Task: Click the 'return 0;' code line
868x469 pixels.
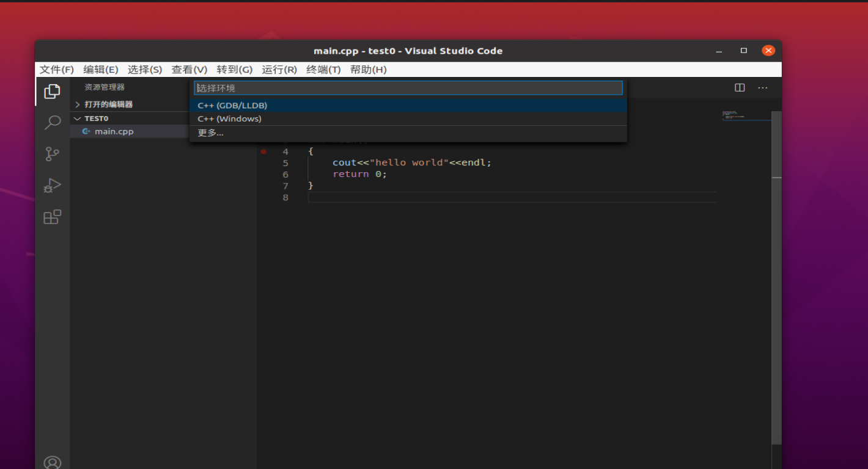Action: tap(360, 174)
